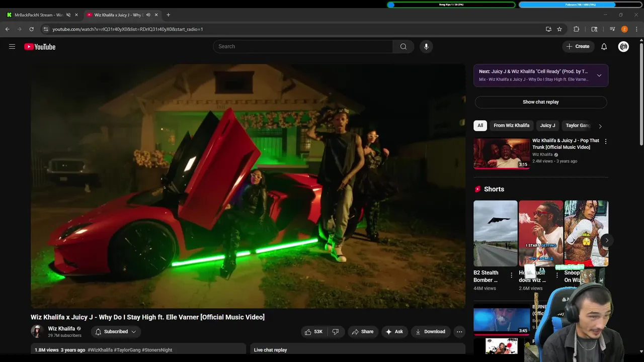Show more filter chips with right arrow
Image resolution: width=644 pixels, height=362 pixels.
(x=600, y=126)
